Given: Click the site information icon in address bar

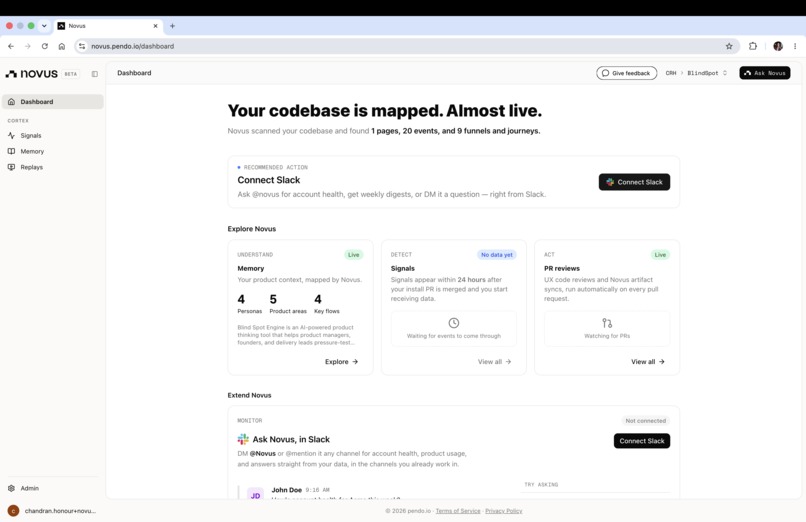Looking at the screenshot, I should [x=82, y=46].
